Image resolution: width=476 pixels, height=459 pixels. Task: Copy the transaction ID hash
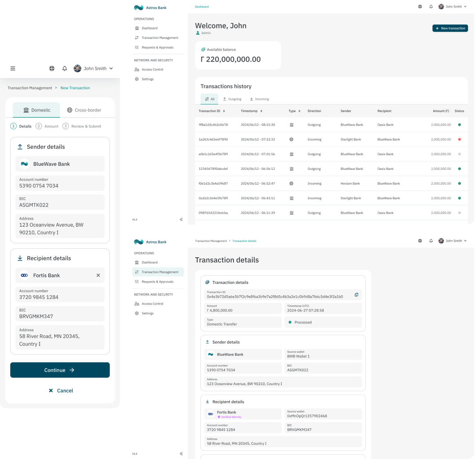[356, 295]
